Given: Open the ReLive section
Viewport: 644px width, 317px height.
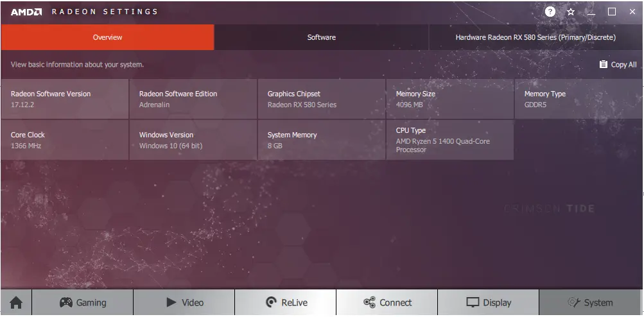Looking at the screenshot, I should pos(286,303).
